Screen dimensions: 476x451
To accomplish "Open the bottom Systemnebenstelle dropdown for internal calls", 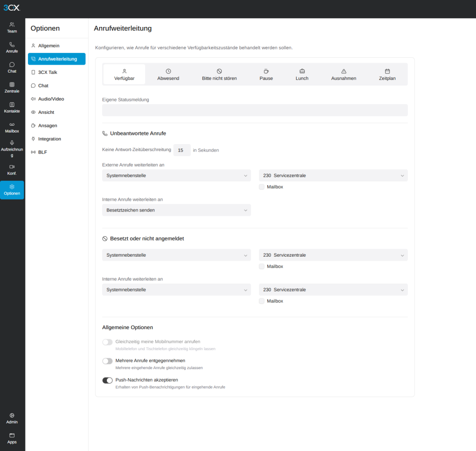I will click(x=176, y=290).
